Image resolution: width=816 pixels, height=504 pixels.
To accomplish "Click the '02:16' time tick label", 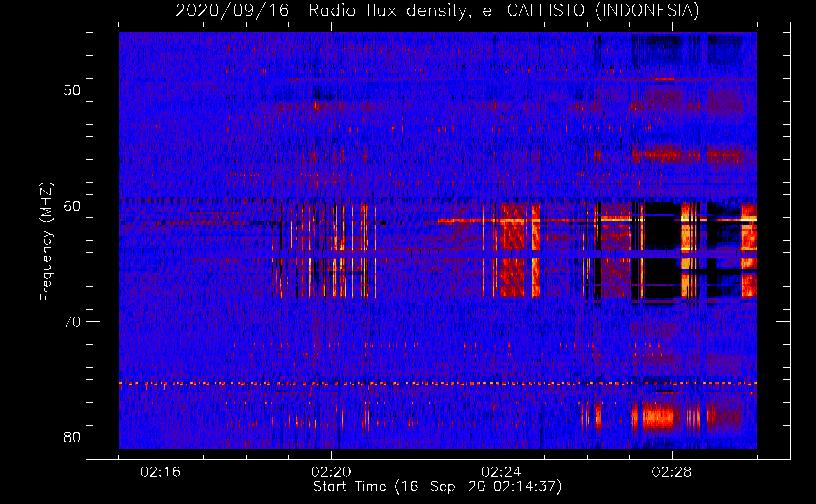I will 161,472.
